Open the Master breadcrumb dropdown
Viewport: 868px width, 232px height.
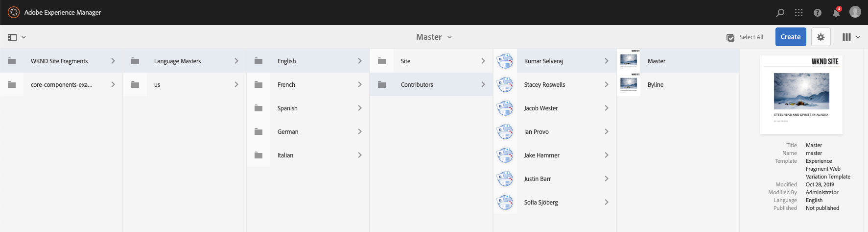click(434, 37)
